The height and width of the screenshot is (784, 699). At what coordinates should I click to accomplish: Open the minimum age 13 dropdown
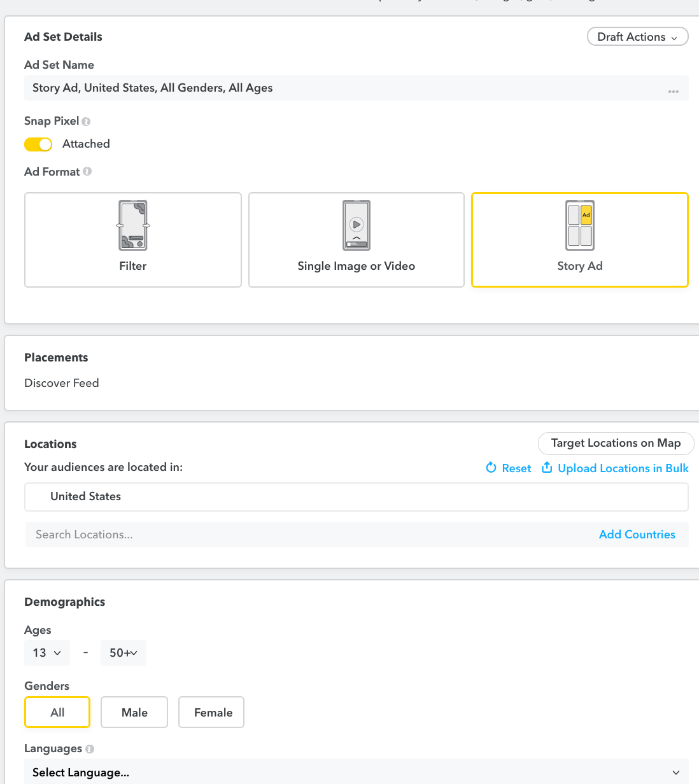[x=47, y=653]
